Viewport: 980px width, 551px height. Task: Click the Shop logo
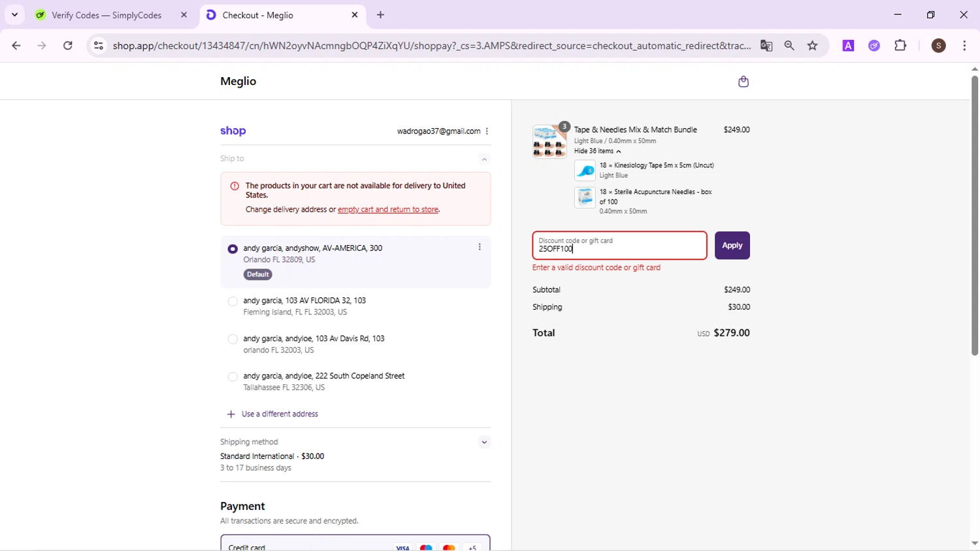click(x=233, y=131)
